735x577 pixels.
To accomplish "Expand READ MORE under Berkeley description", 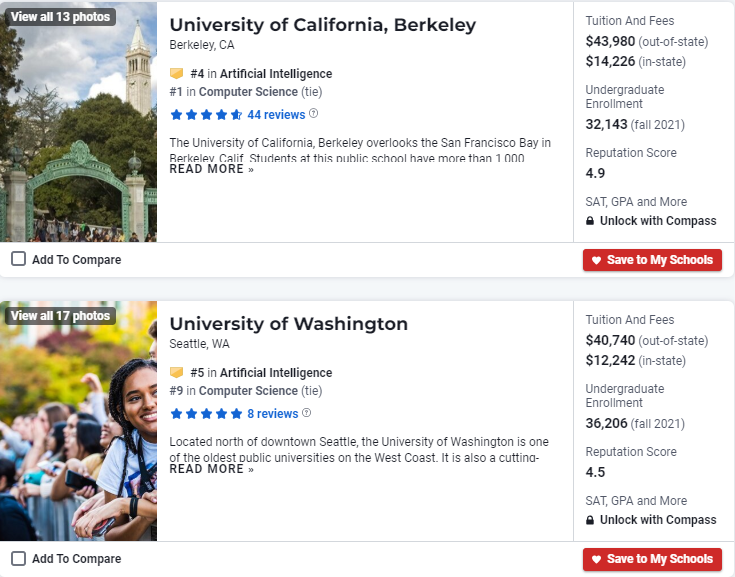I will (x=211, y=169).
